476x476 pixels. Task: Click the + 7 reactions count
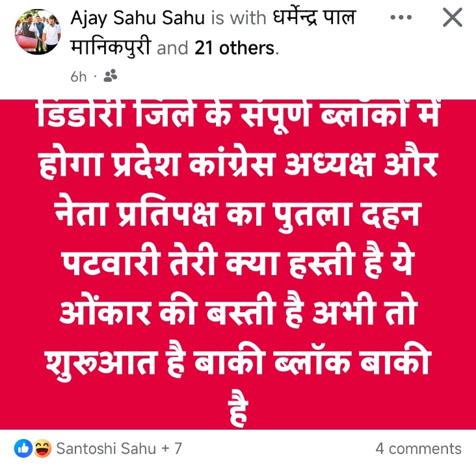click(x=172, y=449)
